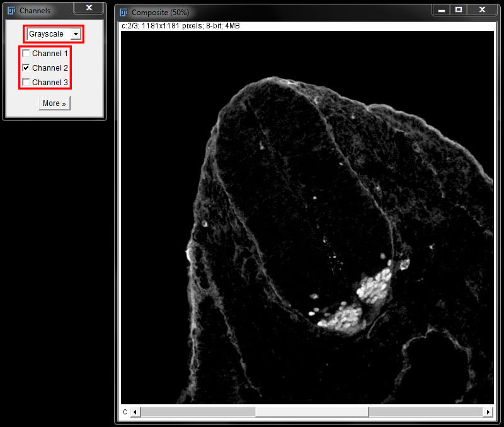
Task: Click the More » button
Action: (x=54, y=103)
